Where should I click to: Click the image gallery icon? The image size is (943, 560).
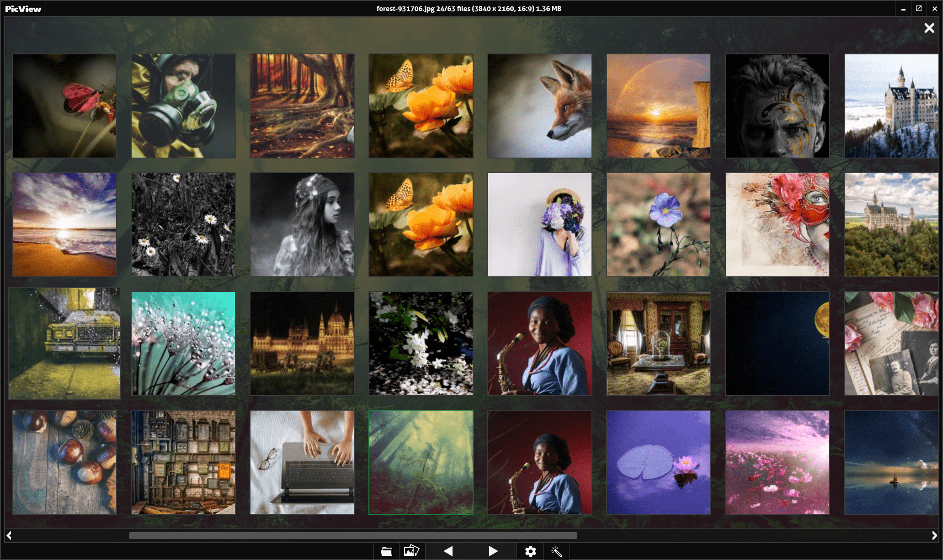411,551
